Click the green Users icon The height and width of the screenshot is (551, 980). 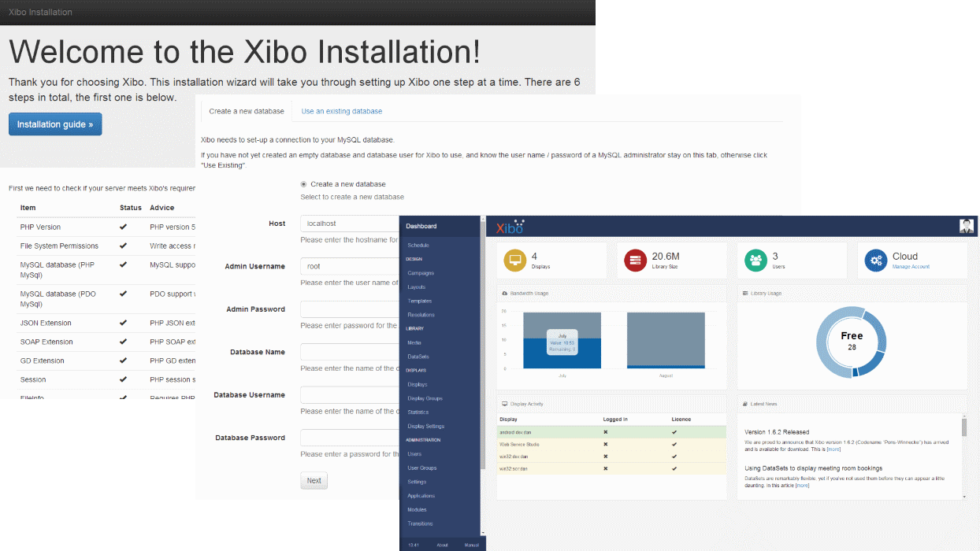tap(756, 261)
